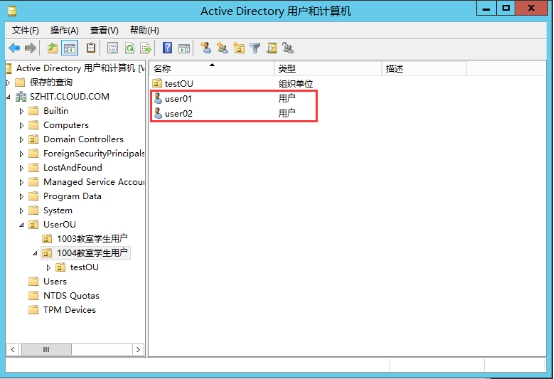Expand the Domain Controllers node arrow
Image resolution: width=554 pixels, height=379 pixels.
[x=22, y=140]
